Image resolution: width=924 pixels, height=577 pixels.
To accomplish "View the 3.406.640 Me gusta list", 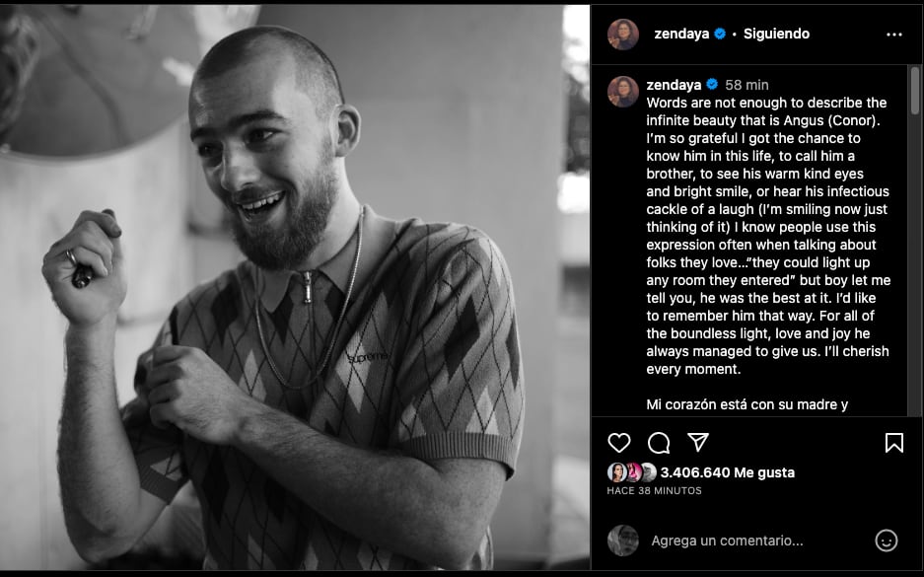I will [x=728, y=472].
